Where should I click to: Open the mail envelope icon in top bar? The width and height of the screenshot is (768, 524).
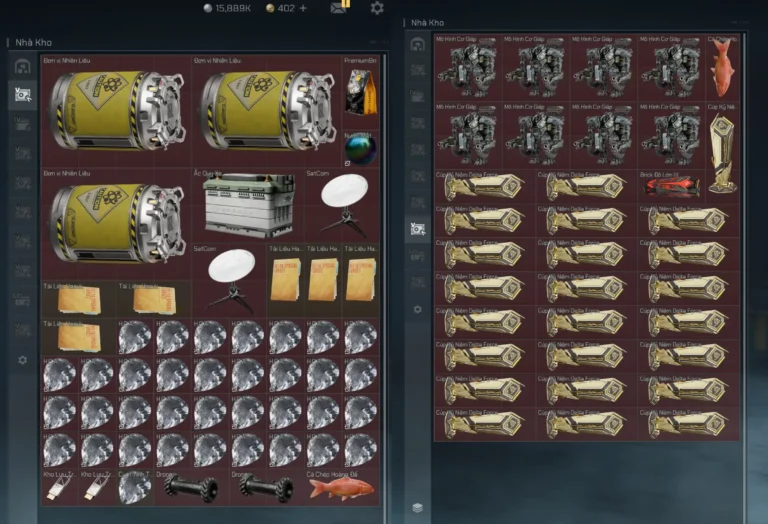pyautogui.click(x=338, y=8)
